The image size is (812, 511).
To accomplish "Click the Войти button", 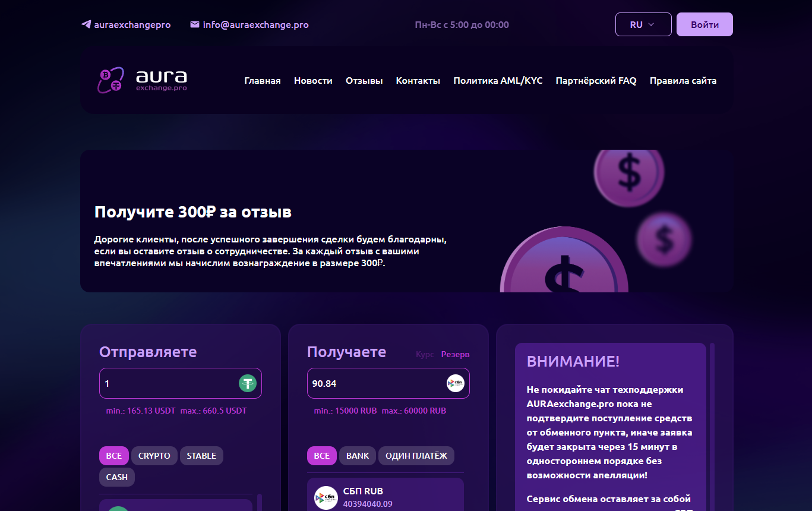I will (x=704, y=24).
